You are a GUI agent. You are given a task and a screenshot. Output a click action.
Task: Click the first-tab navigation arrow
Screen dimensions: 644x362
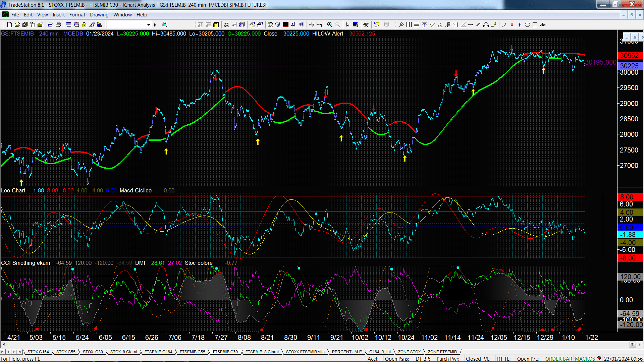click(x=3, y=352)
